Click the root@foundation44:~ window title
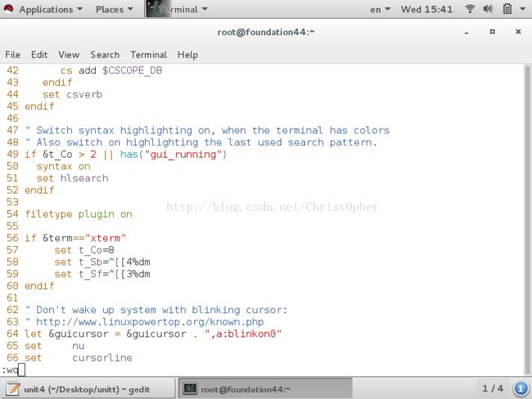 266,32
